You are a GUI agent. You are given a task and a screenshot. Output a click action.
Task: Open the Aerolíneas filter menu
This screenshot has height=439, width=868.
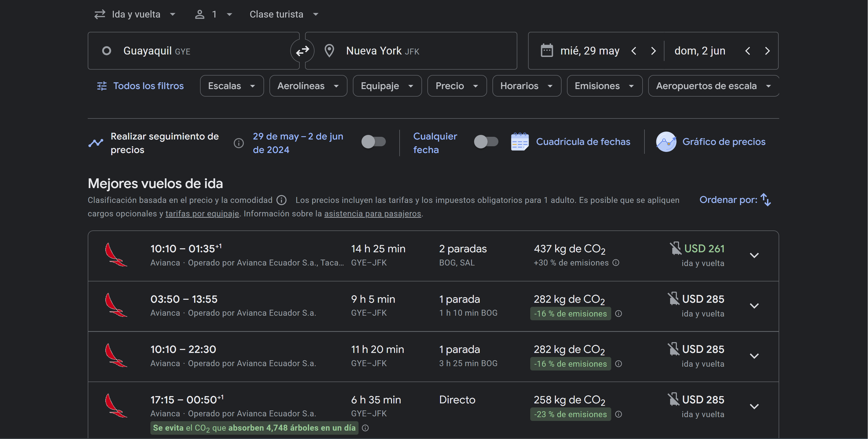click(308, 86)
